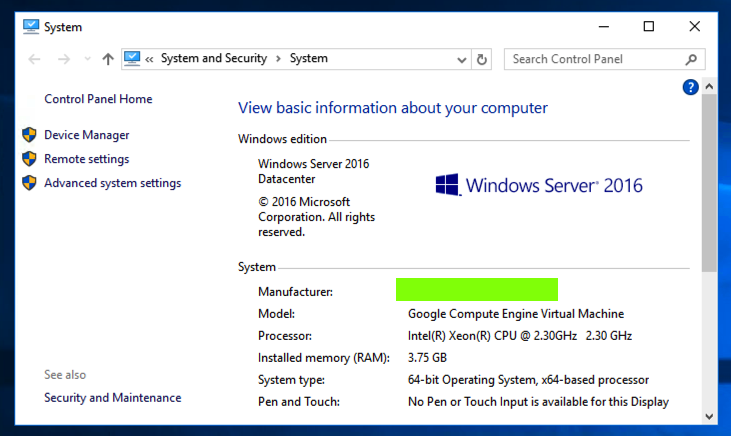
Task: Click the shield icon beside Remote settings
Action: click(x=29, y=159)
